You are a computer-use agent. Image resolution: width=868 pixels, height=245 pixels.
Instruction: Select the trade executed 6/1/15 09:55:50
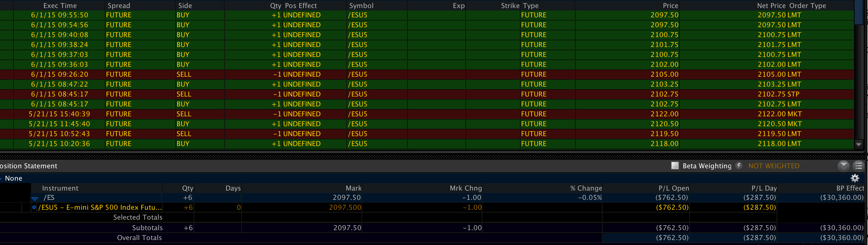point(427,15)
